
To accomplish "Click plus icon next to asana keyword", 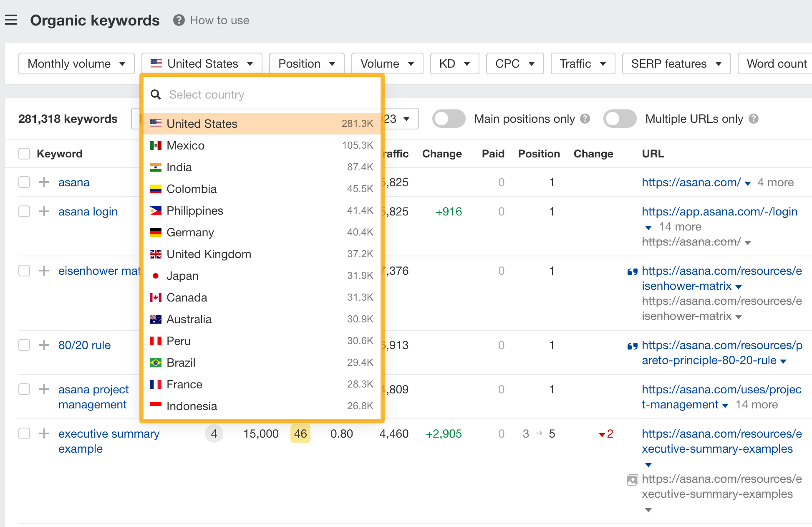I will [44, 182].
